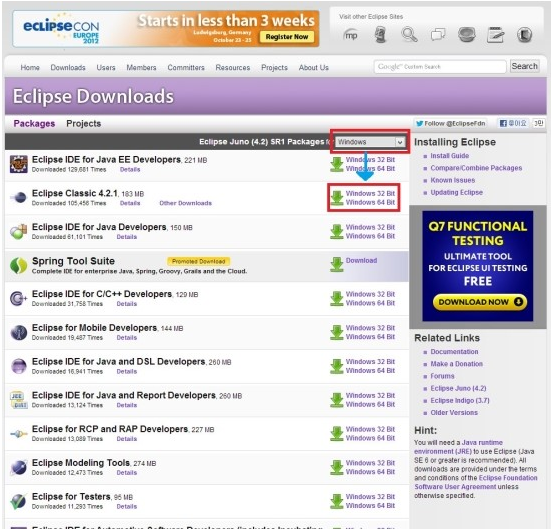Open Other Downloads for Eclipse Classic
This screenshot has height=532, width=554.
tap(185, 203)
